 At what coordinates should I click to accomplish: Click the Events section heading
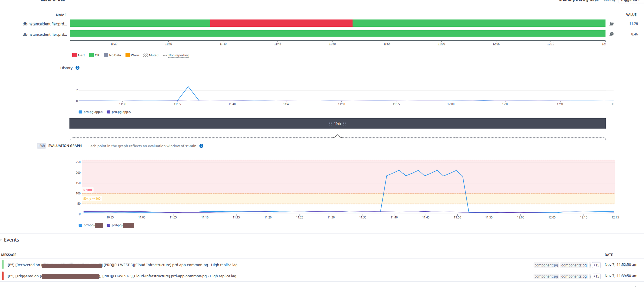11,240
